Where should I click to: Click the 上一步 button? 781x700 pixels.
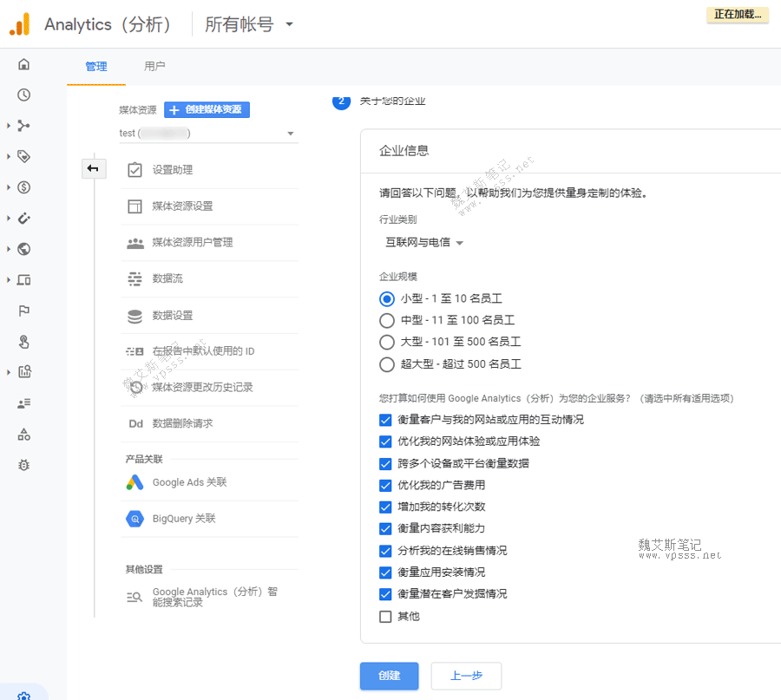[x=466, y=676]
